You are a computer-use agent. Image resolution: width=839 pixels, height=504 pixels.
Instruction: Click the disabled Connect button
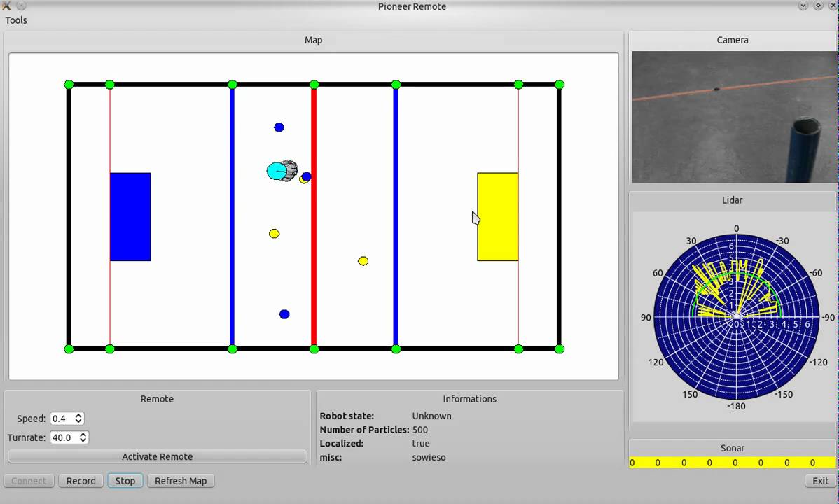[x=29, y=480]
